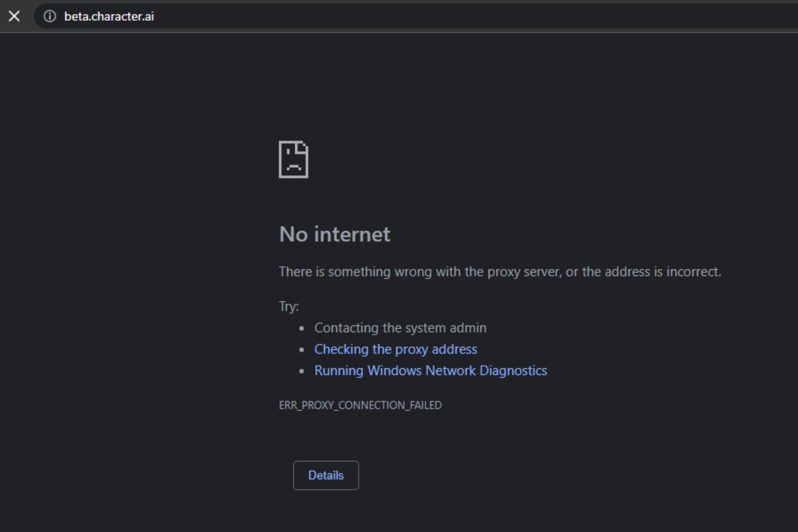This screenshot has height=532, width=798.
Task: Click empty address bar space right of URL
Action: click(457, 16)
